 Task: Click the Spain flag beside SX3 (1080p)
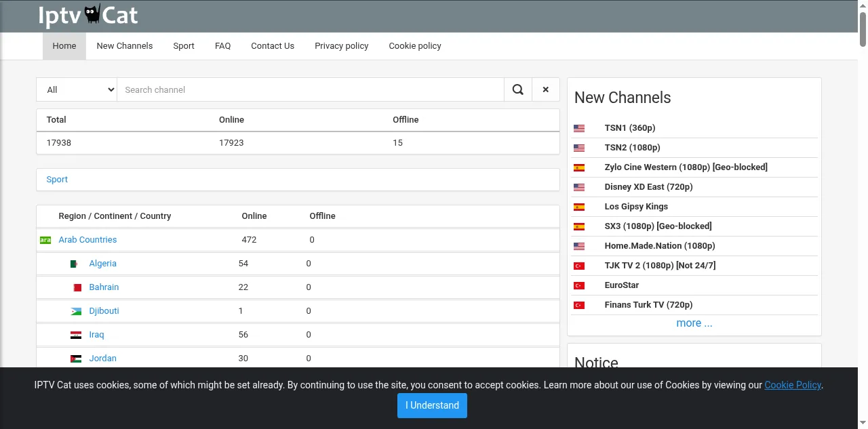[x=579, y=226]
